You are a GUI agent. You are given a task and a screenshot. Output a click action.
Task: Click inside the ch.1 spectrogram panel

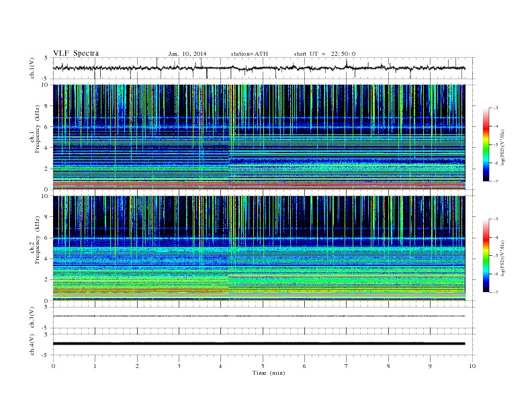pos(259,137)
